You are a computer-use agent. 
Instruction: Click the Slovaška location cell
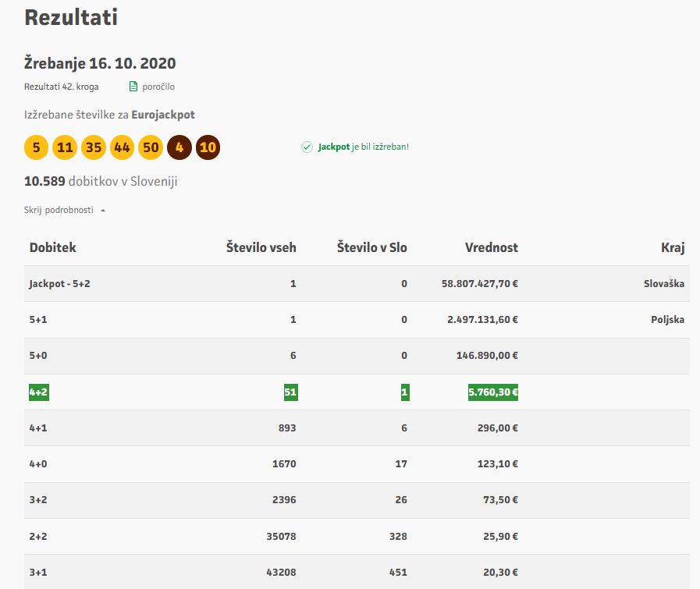click(x=664, y=284)
